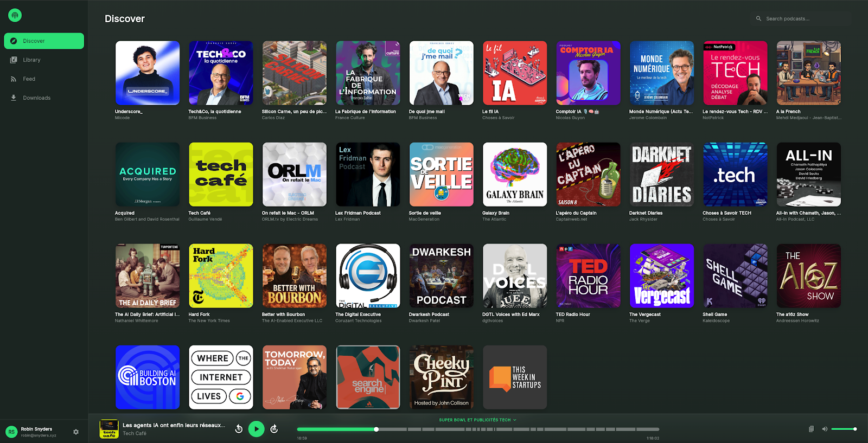Click the search magnifier icon
The width and height of the screenshot is (868, 443).
click(x=758, y=18)
